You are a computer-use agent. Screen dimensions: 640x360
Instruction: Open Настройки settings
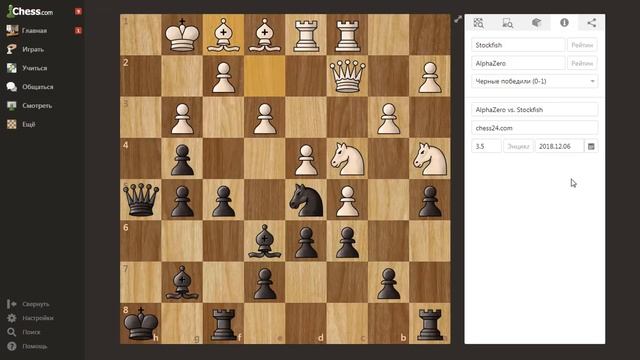click(38, 318)
